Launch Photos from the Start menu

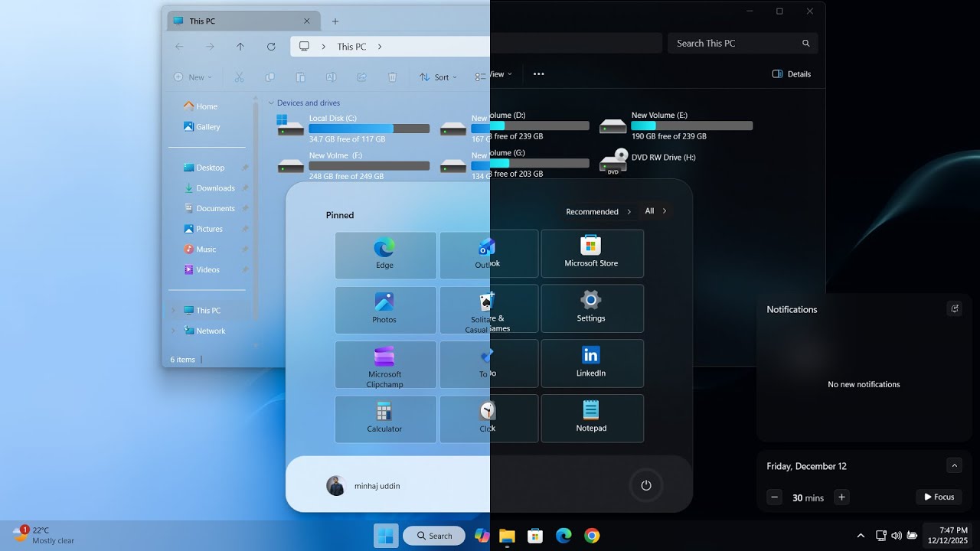[385, 310]
